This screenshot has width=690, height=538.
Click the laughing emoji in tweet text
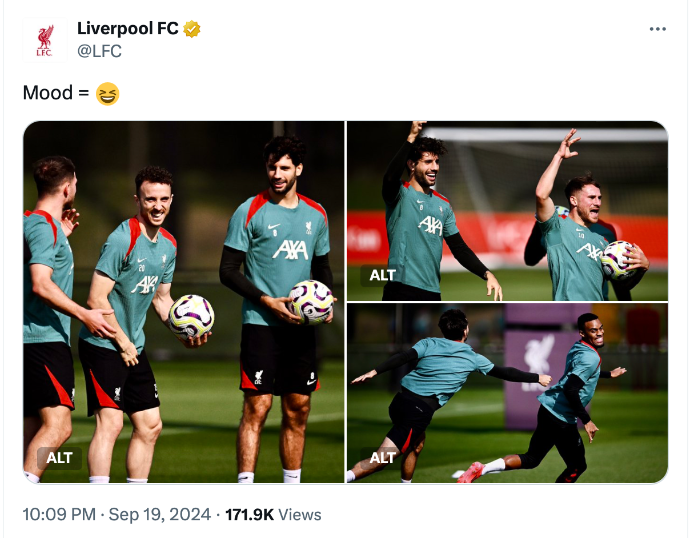click(107, 94)
